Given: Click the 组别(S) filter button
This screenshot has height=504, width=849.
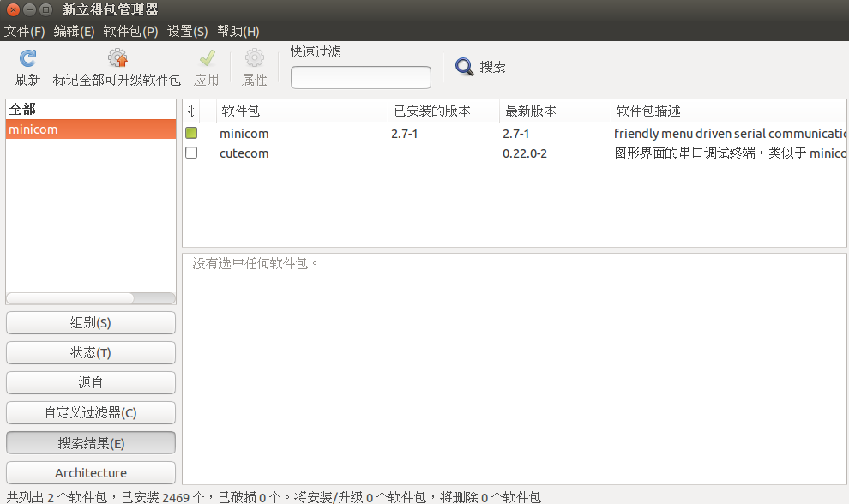Looking at the screenshot, I should click(x=90, y=322).
